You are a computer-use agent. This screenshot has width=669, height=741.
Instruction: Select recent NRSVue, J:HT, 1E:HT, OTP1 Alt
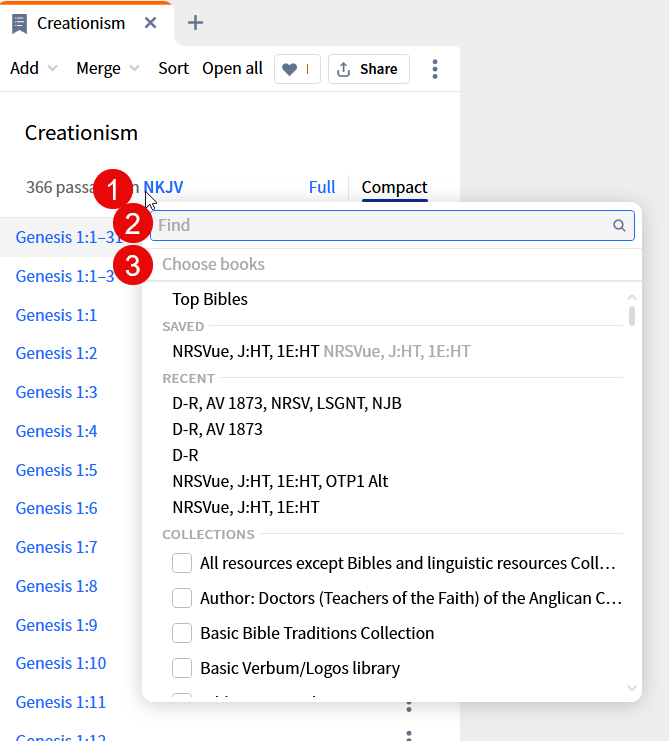280,481
